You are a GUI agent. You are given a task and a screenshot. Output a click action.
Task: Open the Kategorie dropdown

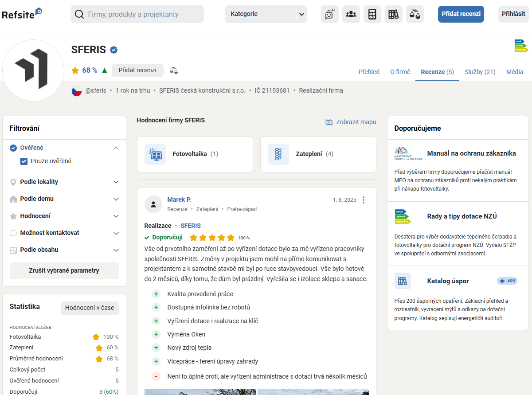(x=266, y=14)
